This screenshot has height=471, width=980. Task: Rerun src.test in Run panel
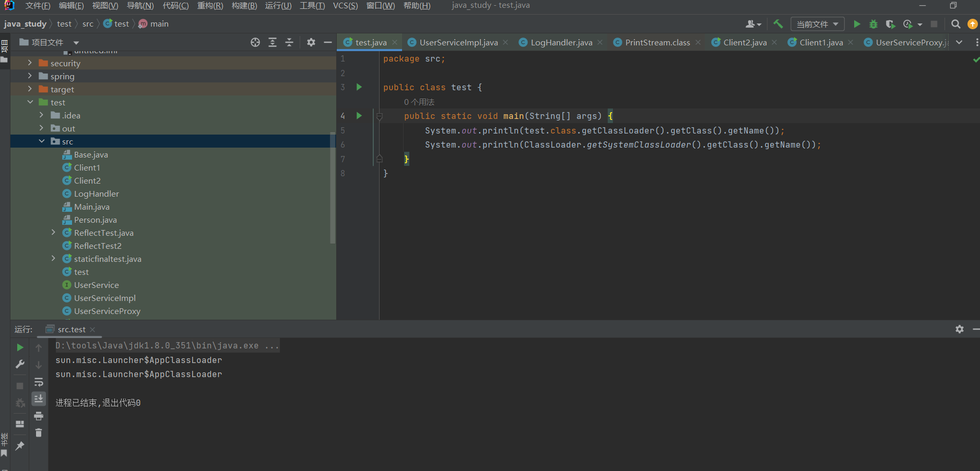click(20, 347)
